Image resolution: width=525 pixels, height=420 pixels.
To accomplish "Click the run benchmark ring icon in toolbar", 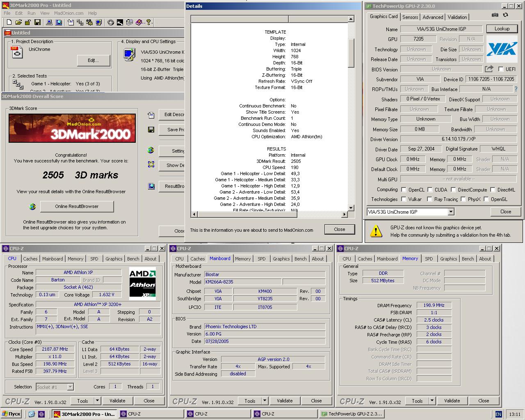I will tap(111, 22).
